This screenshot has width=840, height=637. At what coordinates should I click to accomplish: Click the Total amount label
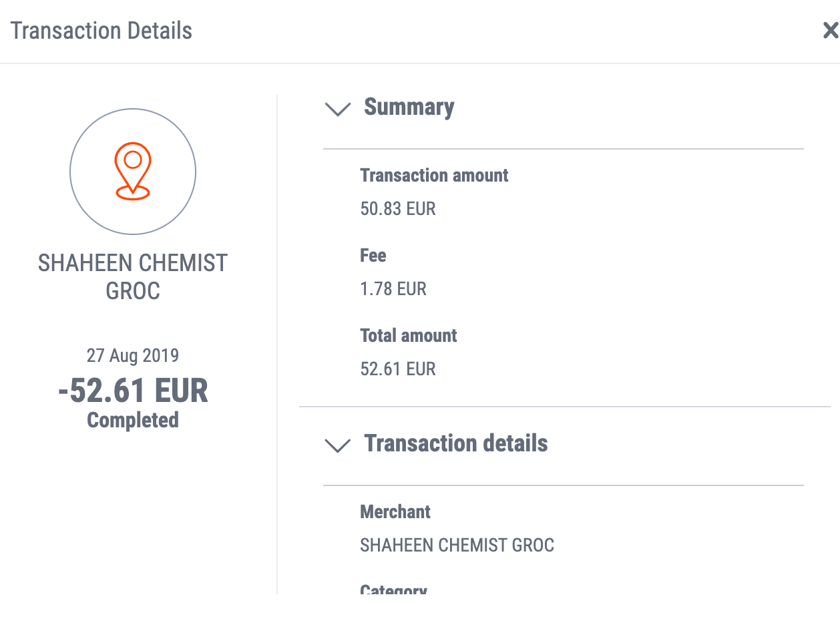tap(409, 336)
